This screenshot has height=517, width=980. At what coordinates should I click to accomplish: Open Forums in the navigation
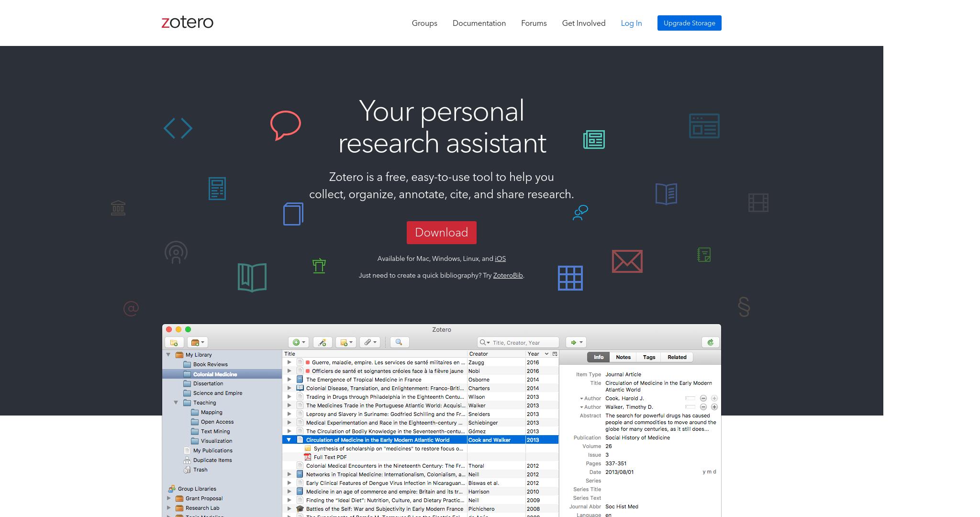(534, 23)
